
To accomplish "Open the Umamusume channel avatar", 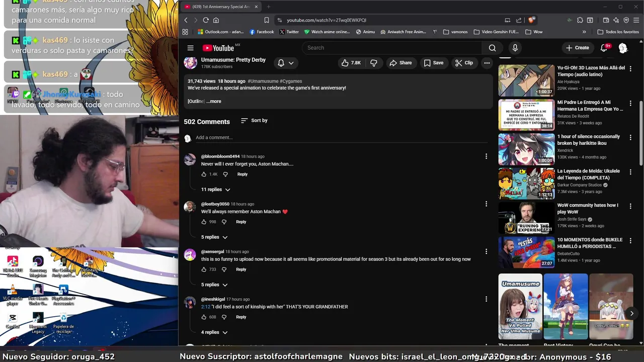I will [190, 62].
